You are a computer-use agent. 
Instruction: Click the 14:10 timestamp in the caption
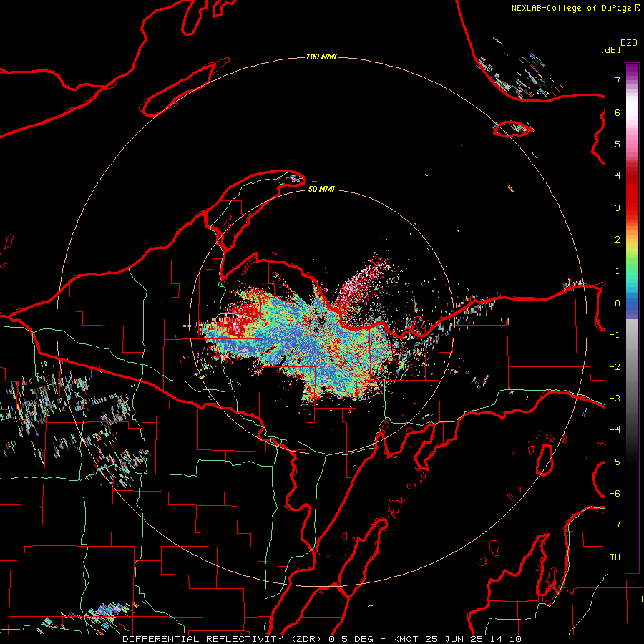coord(505,639)
